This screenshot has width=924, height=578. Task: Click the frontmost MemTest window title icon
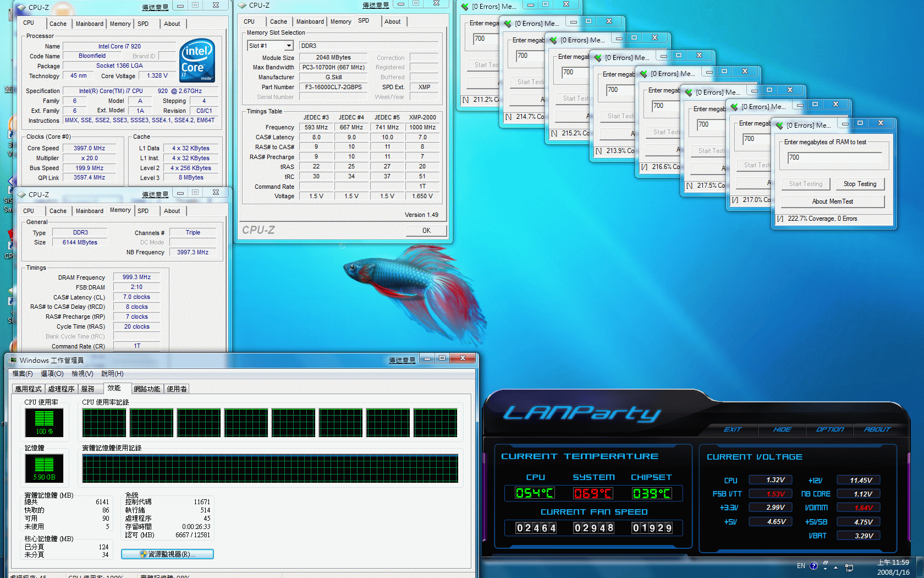coord(779,126)
